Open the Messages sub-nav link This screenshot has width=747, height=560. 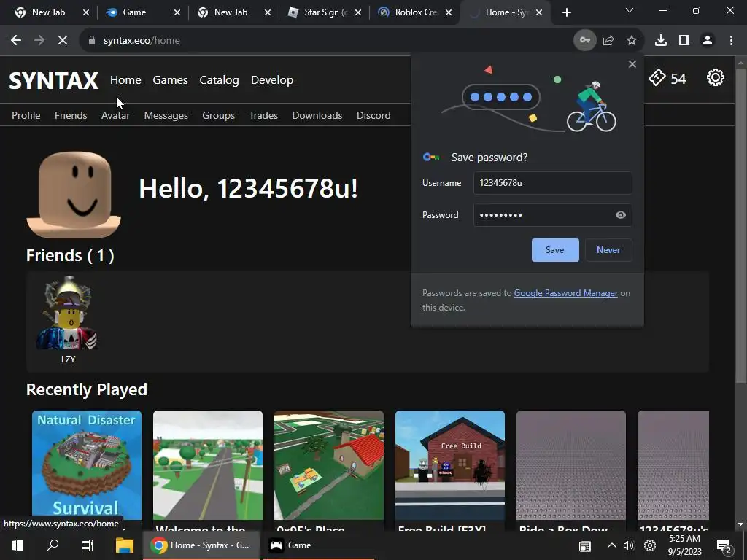pos(166,115)
